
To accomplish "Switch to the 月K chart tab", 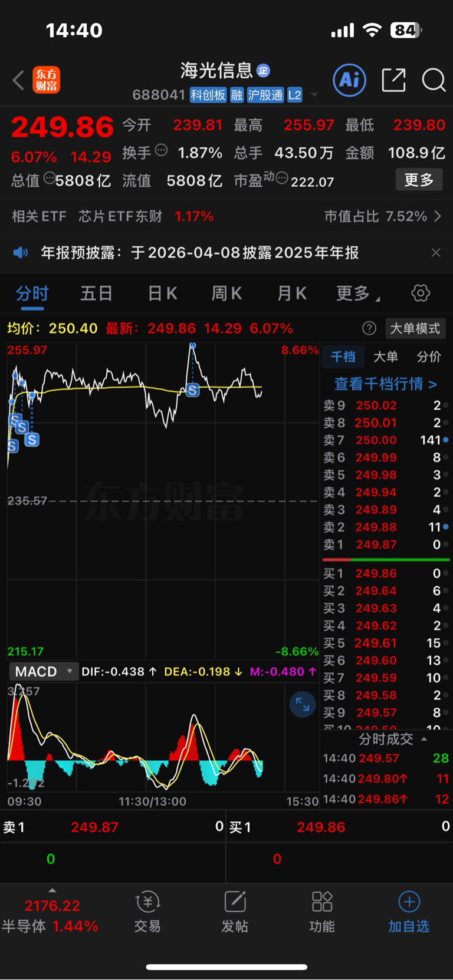I will (x=292, y=293).
